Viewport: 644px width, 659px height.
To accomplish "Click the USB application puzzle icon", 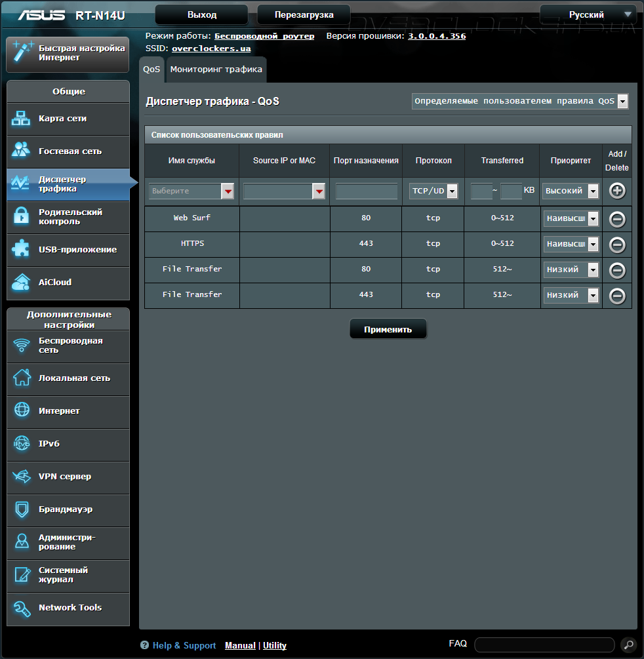I will [20, 249].
